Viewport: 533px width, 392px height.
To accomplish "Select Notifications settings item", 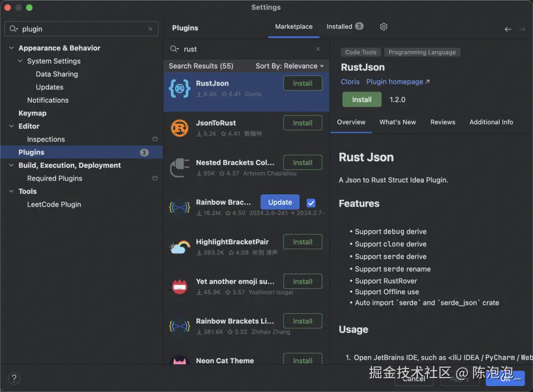I will click(x=48, y=100).
